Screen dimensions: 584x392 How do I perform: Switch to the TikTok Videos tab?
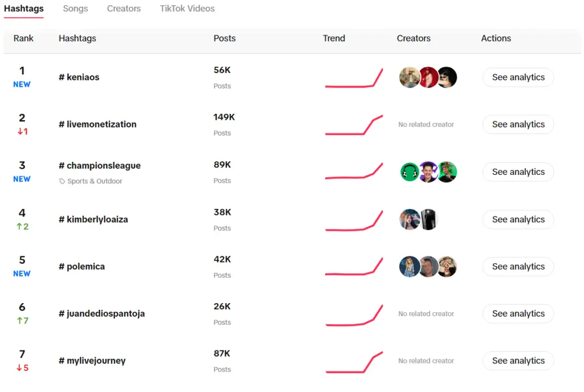tap(187, 9)
